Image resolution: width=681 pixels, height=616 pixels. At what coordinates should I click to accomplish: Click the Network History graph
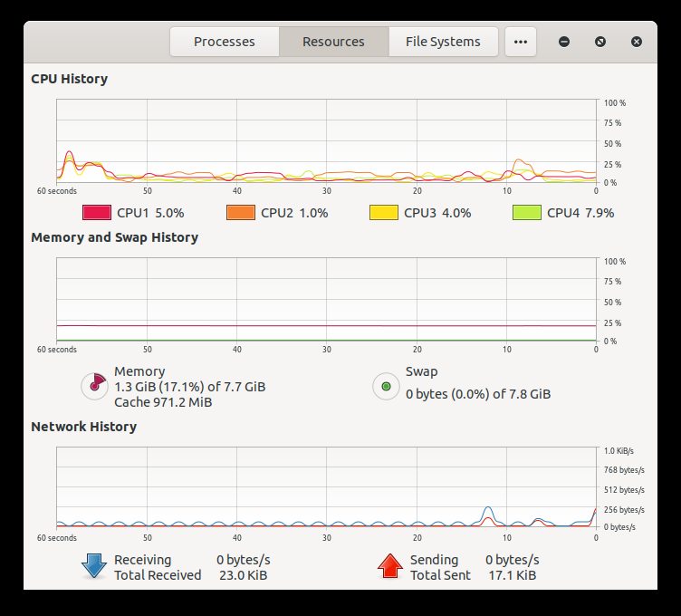point(326,487)
